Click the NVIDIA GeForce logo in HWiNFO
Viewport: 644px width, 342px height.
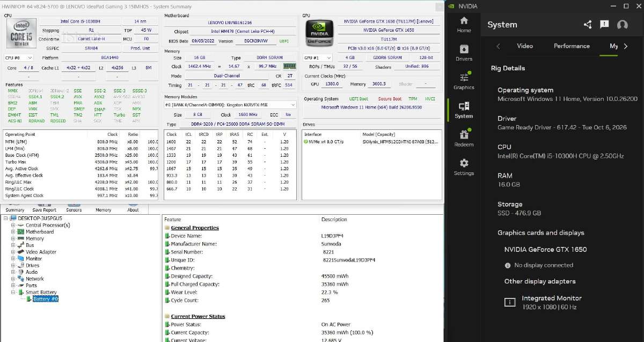[x=318, y=32]
